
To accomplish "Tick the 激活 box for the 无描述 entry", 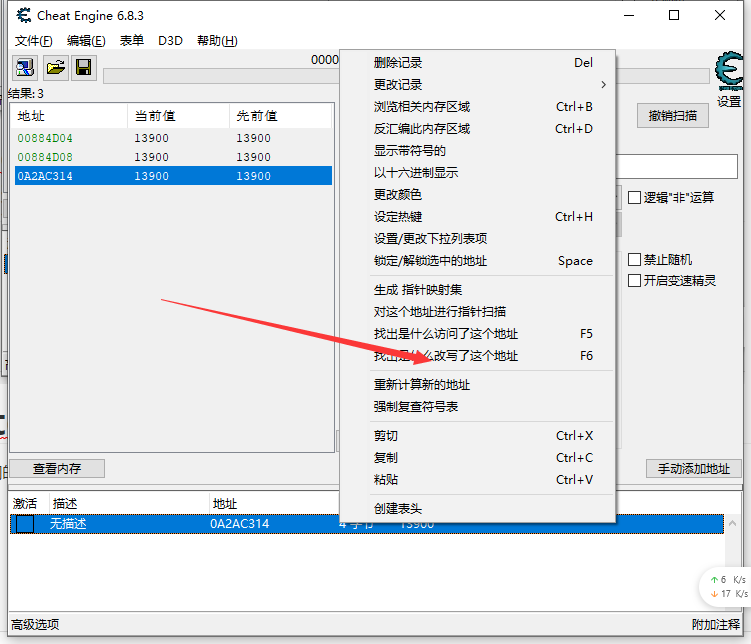I will coord(24,524).
